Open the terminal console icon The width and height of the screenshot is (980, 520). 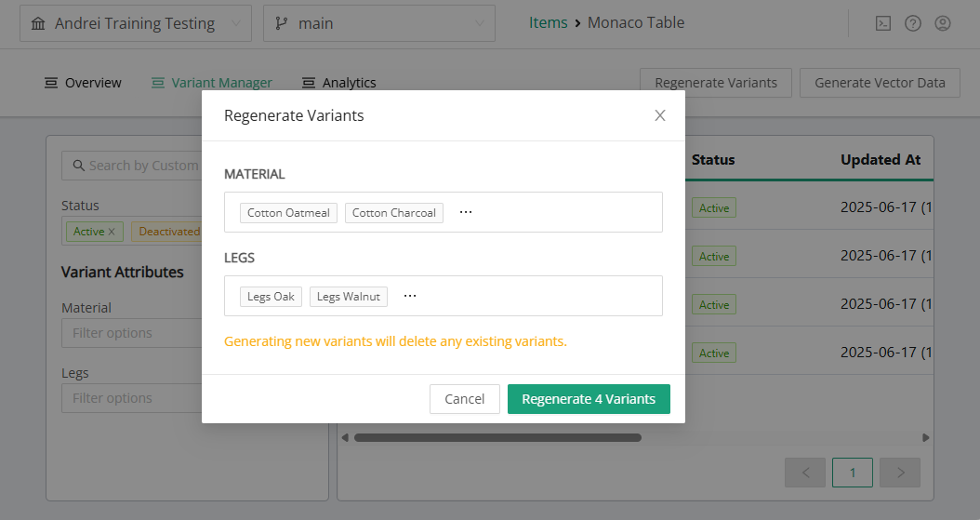(883, 23)
